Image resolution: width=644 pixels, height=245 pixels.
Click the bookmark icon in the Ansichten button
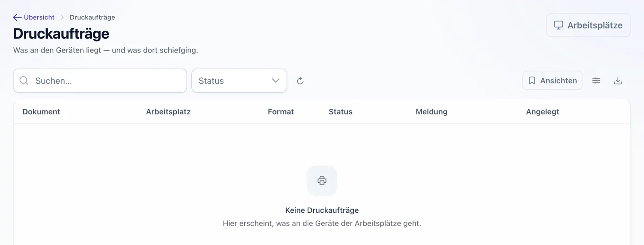tap(532, 81)
